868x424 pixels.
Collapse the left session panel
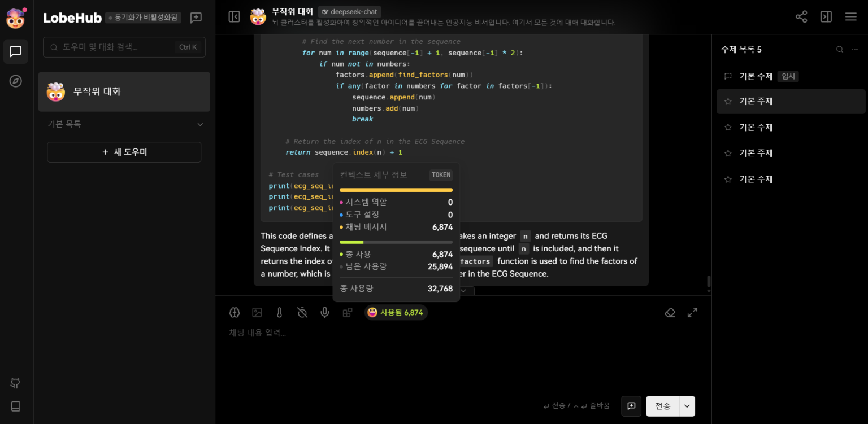tap(234, 16)
